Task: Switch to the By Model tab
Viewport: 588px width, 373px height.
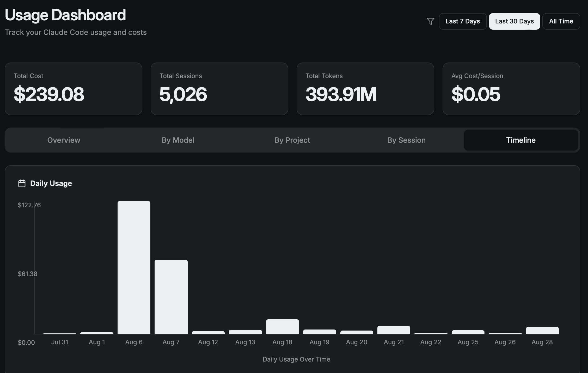Action: (178, 140)
